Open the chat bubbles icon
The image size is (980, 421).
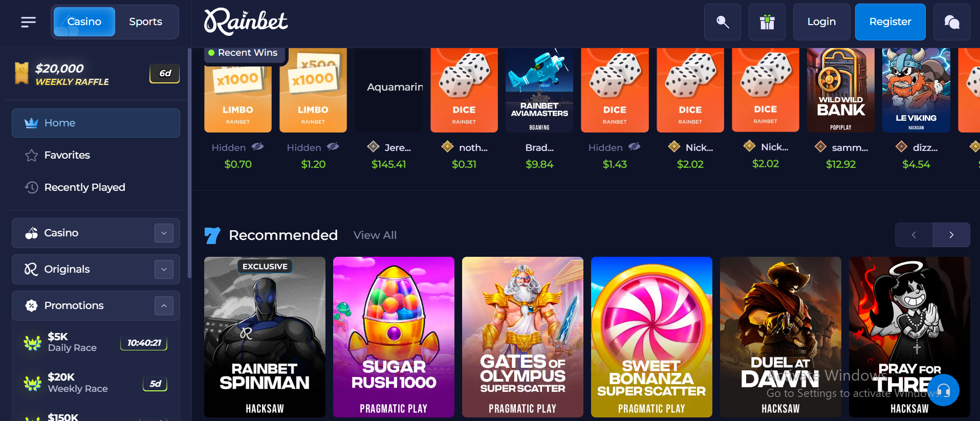click(x=952, y=22)
